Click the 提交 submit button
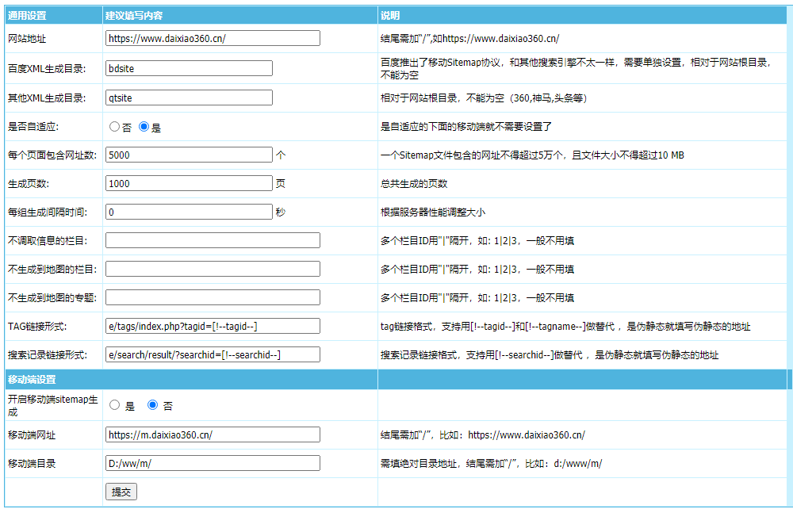The width and height of the screenshot is (793, 532). pos(121,492)
